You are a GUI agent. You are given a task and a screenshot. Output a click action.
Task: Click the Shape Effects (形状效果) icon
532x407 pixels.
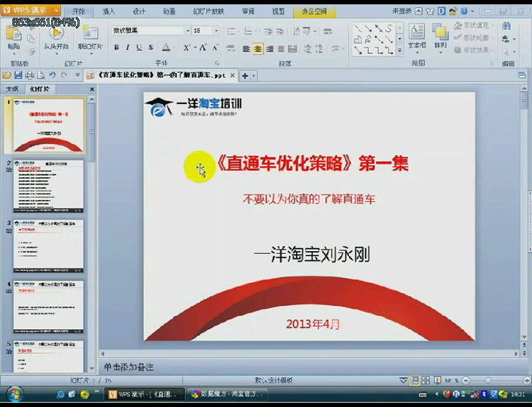click(458, 50)
